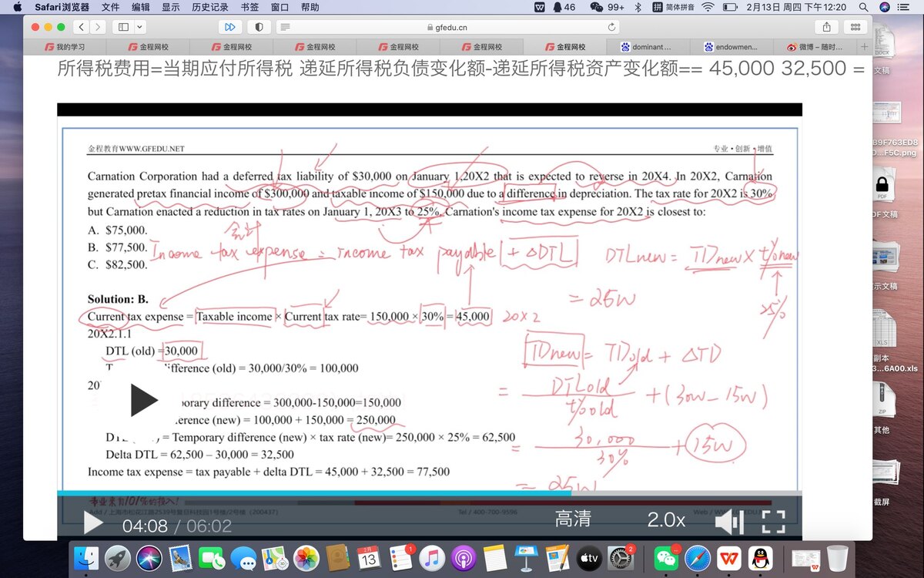Open Reminders in the Dock
Image resolution: width=924 pixels, height=578 pixels.
[x=400, y=557]
